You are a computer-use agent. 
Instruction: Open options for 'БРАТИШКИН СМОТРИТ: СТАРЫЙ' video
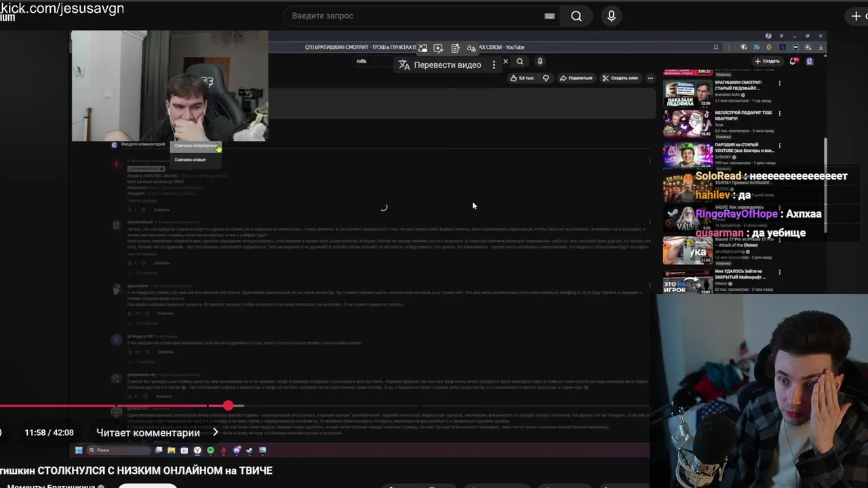[780, 83]
